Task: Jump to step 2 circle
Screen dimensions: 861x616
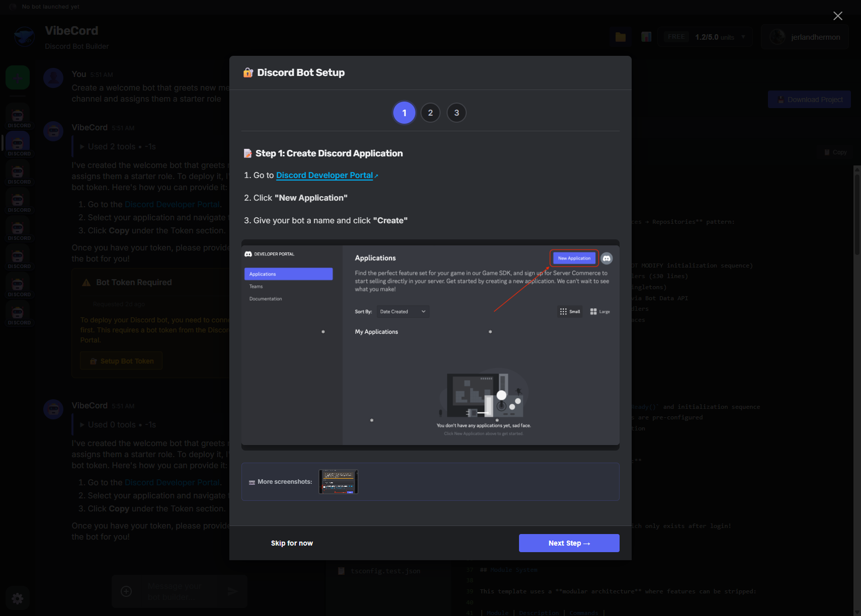Action: pyautogui.click(x=430, y=113)
